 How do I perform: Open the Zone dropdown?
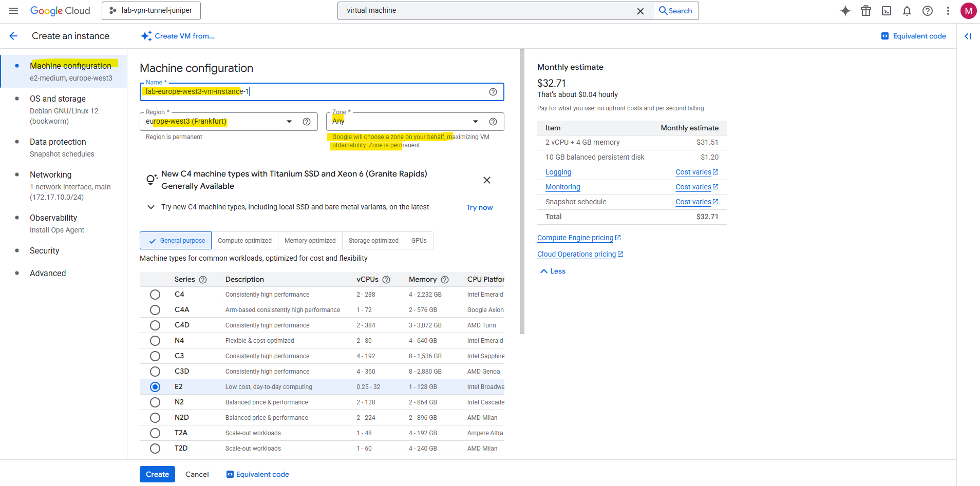[x=415, y=122]
